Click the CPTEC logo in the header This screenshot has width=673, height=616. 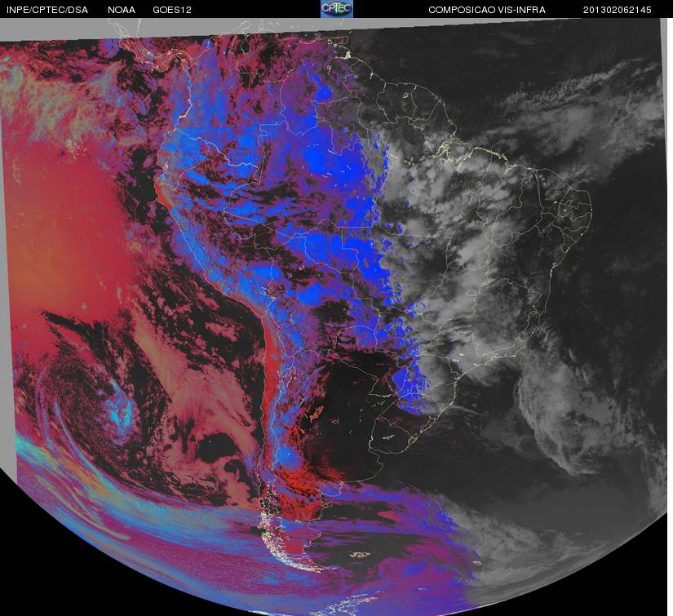coord(337,9)
